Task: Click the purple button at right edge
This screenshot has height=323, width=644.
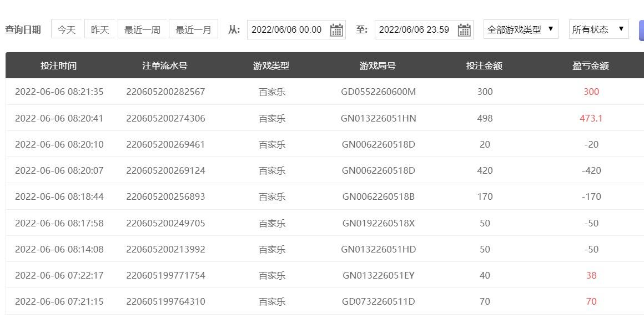Action: tap(641, 31)
